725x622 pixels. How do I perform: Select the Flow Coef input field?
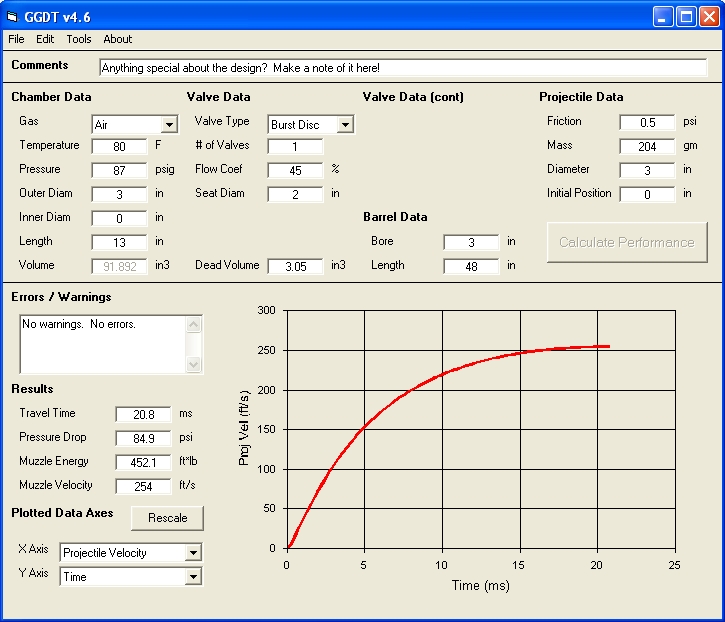295,170
